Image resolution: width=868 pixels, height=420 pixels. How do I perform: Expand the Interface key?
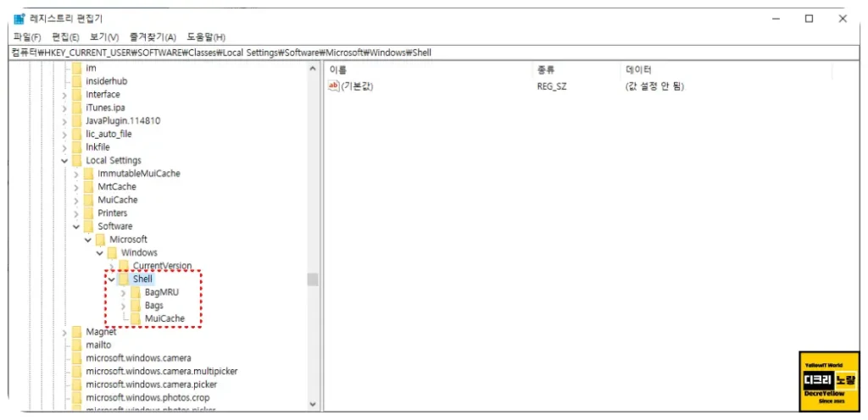(x=64, y=95)
